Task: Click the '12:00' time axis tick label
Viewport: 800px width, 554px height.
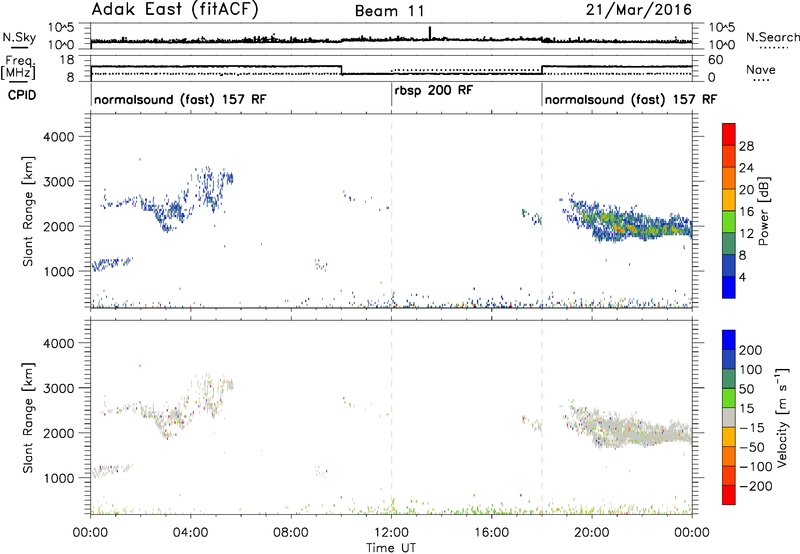Action: tap(391, 533)
